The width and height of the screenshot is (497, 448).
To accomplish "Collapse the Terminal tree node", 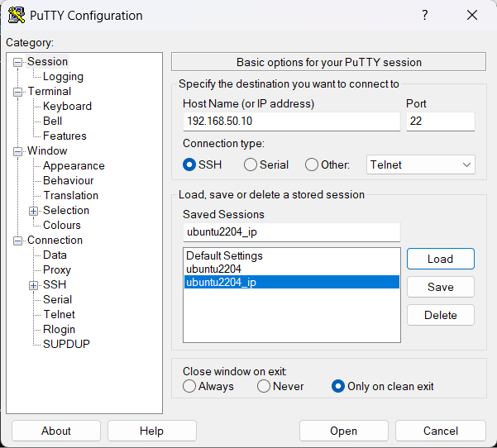I will (17, 93).
